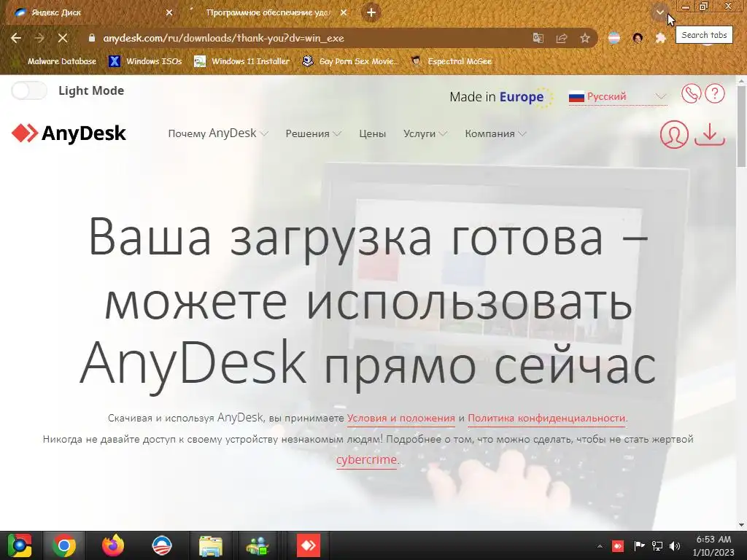The height and width of the screenshot is (560, 747).
Task: Open a new browser tab
Action: point(371,13)
